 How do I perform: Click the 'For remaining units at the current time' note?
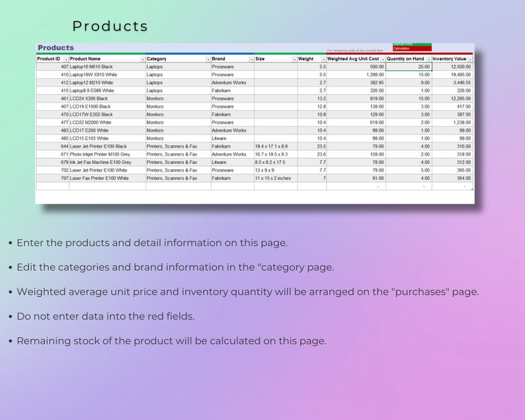pyautogui.click(x=355, y=50)
